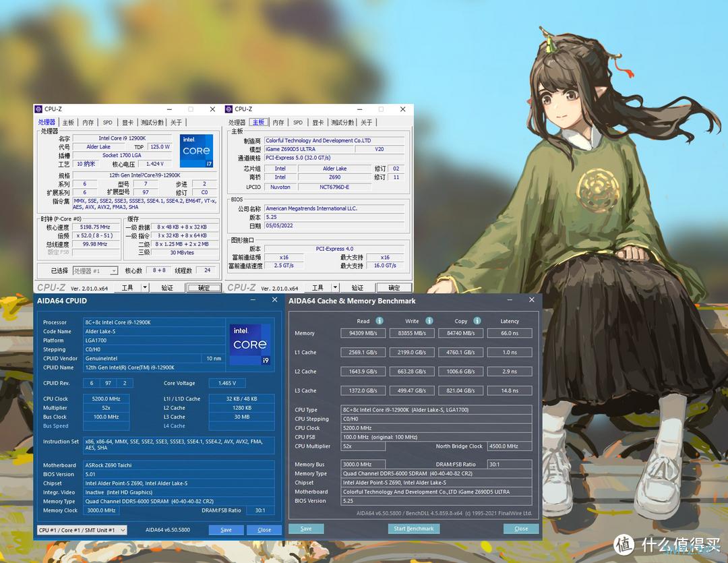The width and height of the screenshot is (728, 563).
Task: Open 显卡 tab in the CPU-Z mainboard window
Action: [x=318, y=122]
